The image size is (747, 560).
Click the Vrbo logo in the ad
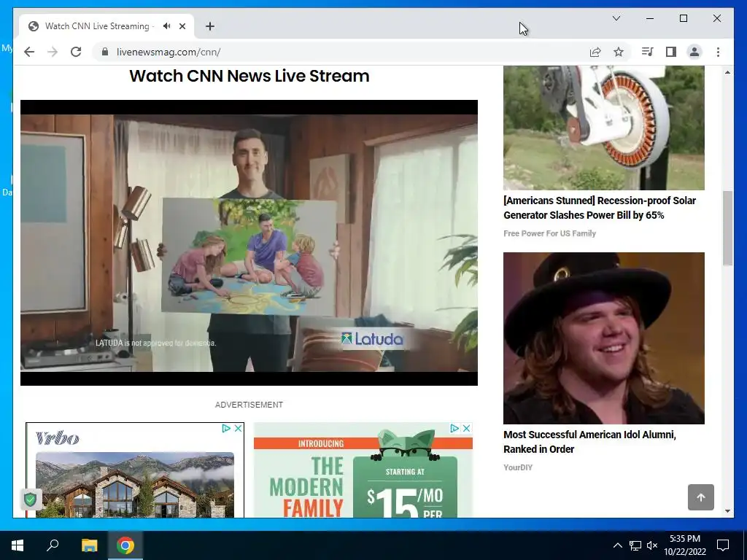[x=58, y=438]
